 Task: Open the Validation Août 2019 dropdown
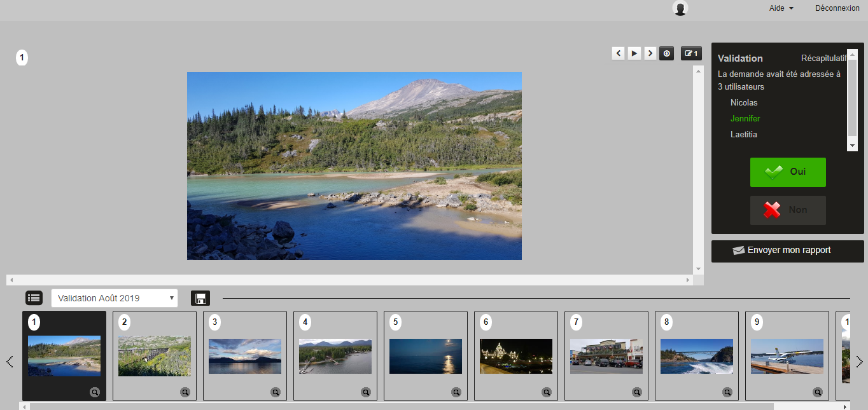coord(115,298)
